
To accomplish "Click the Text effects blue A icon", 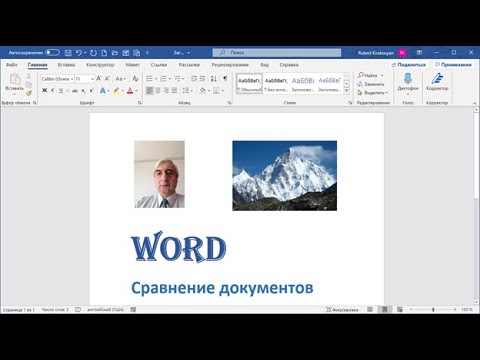I will click(103, 90).
